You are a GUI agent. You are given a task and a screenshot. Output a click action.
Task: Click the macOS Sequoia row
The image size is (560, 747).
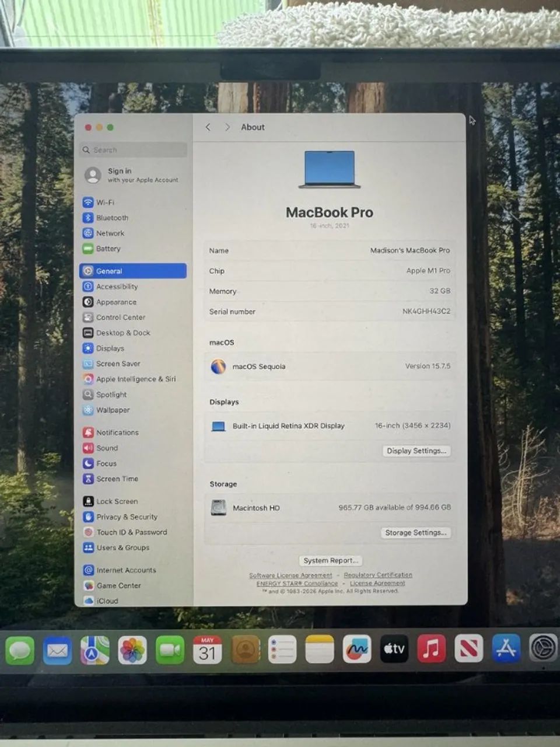pyautogui.click(x=330, y=366)
